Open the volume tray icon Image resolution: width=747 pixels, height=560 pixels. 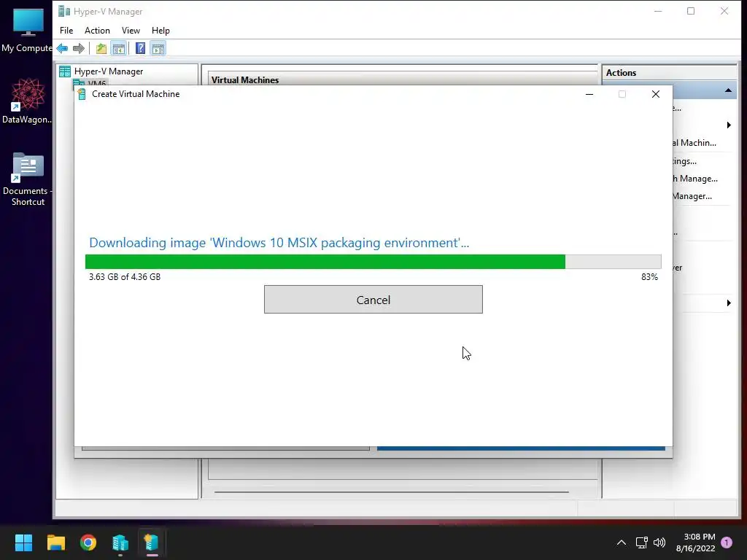coord(659,542)
